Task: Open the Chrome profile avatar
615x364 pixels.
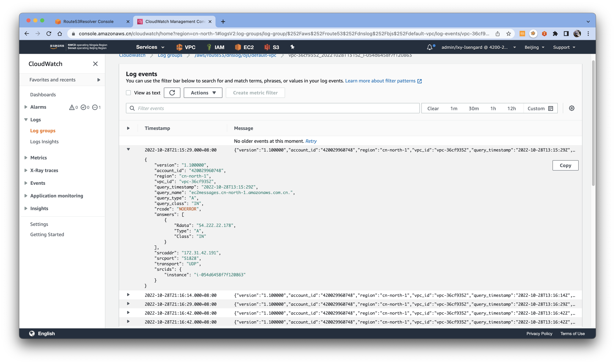Action: pos(577,34)
